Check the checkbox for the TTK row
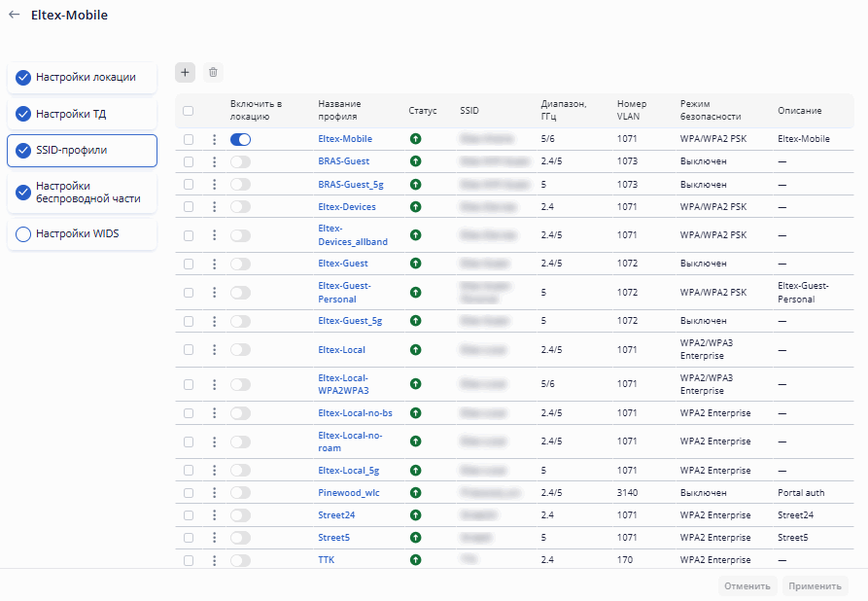The height and width of the screenshot is (601, 868). pos(189,560)
